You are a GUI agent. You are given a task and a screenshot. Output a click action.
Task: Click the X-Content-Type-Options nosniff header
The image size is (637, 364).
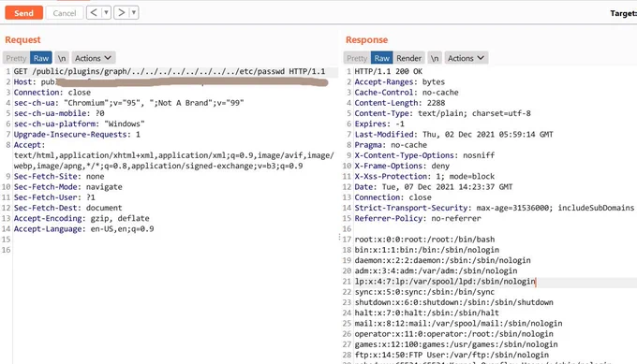(x=425, y=155)
